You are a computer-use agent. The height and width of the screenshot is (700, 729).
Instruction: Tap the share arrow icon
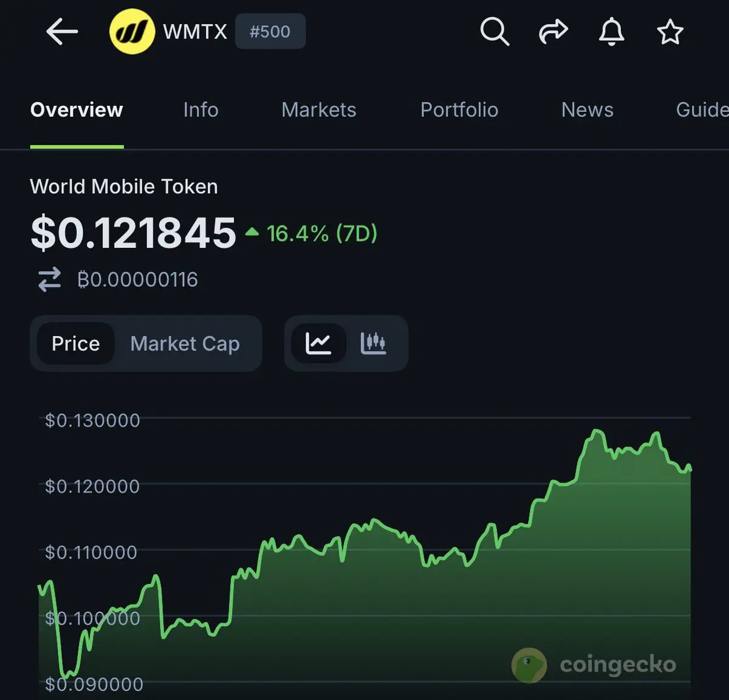click(x=553, y=32)
